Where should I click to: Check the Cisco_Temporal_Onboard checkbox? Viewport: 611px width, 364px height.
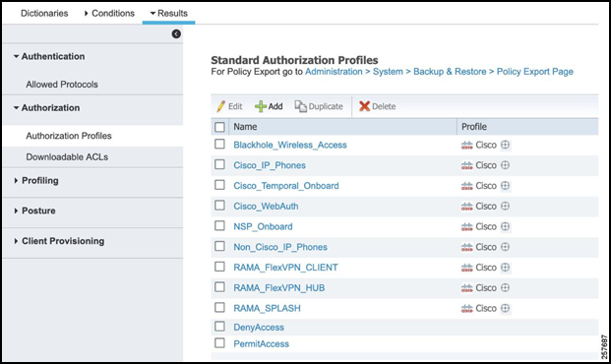(x=219, y=185)
